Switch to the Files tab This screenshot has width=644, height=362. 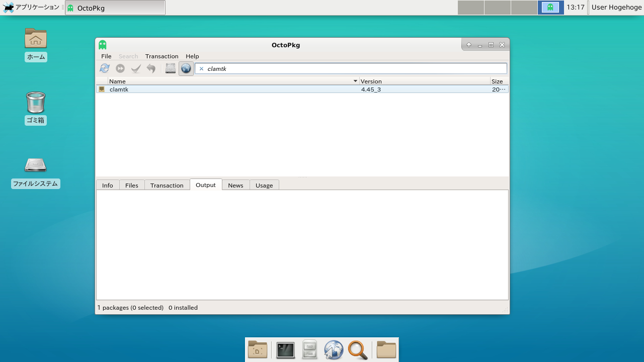pos(132,185)
